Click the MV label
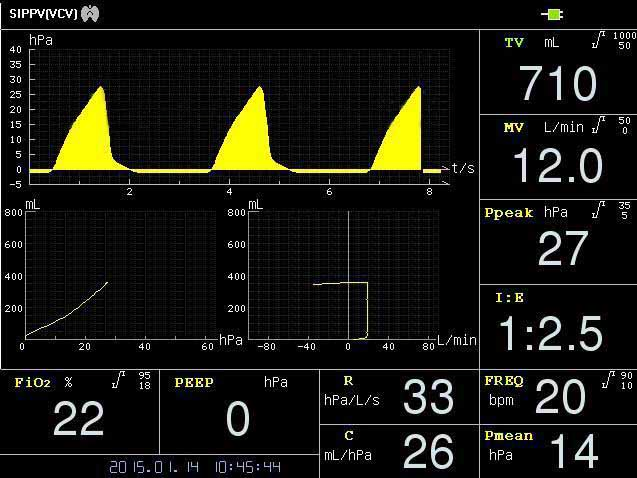The width and height of the screenshot is (637, 478). tap(514, 128)
